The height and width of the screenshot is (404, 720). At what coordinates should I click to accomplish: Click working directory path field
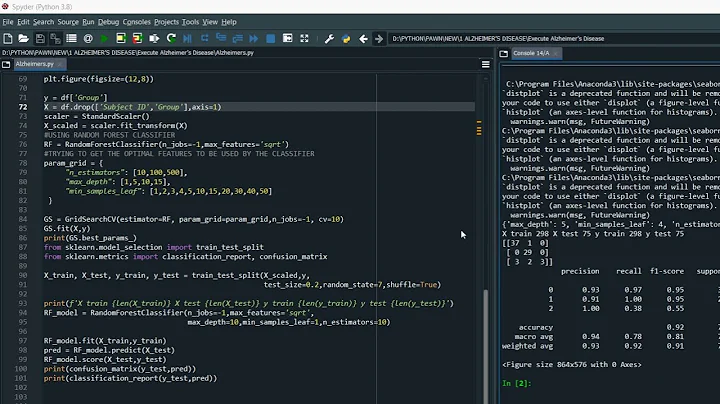pos(554,39)
